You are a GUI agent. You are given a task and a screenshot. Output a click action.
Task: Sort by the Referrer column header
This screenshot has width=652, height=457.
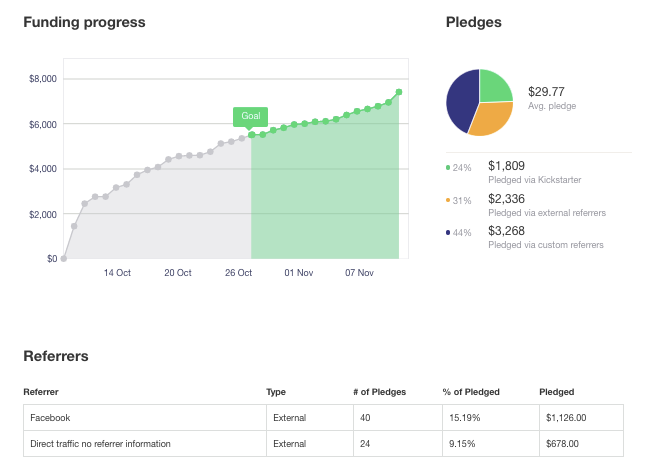pyautogui.click(x=40, y=392)
